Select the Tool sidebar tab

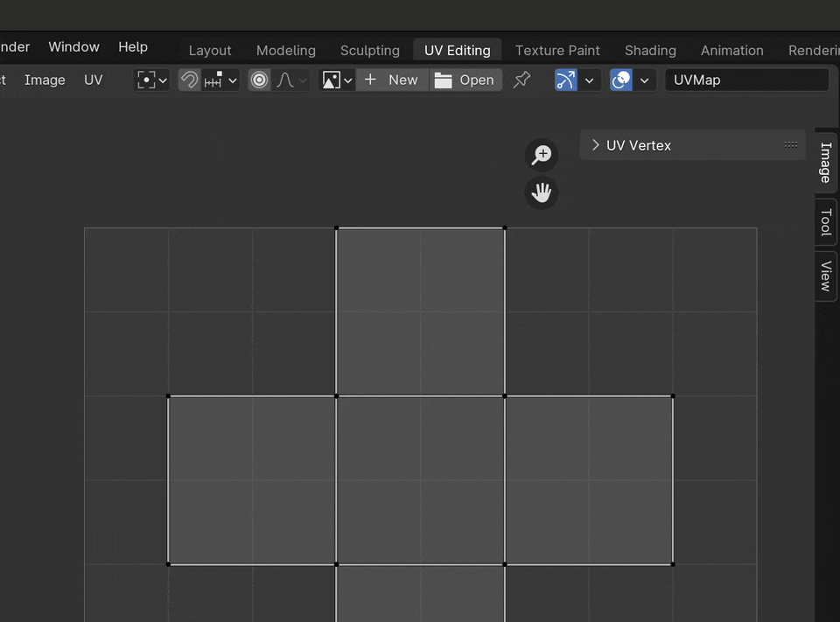[x=825, y=222]
